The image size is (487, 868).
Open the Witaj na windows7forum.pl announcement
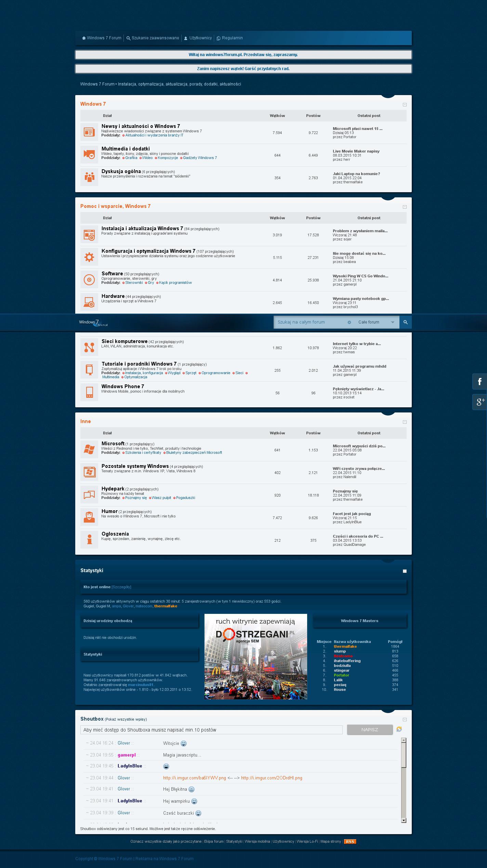pyautogui.click(x=243, y=55)
